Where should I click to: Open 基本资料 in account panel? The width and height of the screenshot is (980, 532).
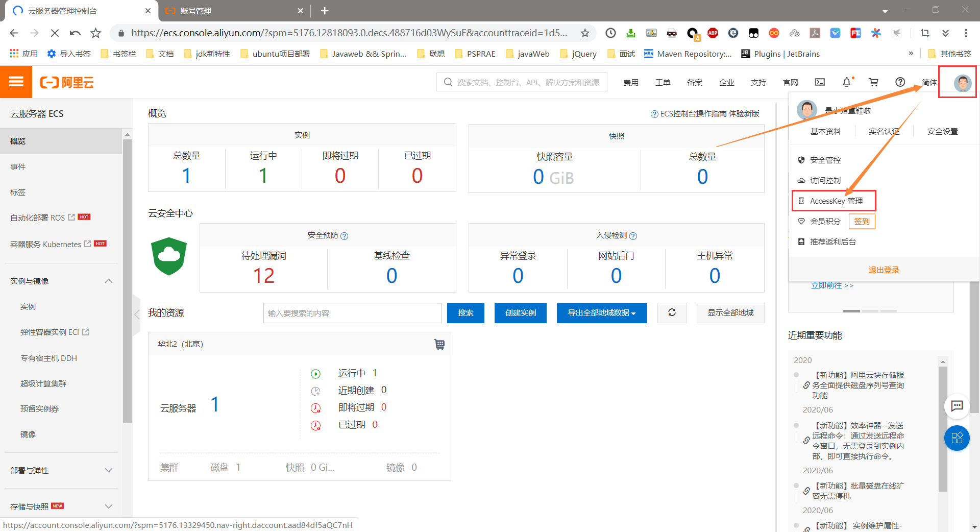[x=826, y=131]
